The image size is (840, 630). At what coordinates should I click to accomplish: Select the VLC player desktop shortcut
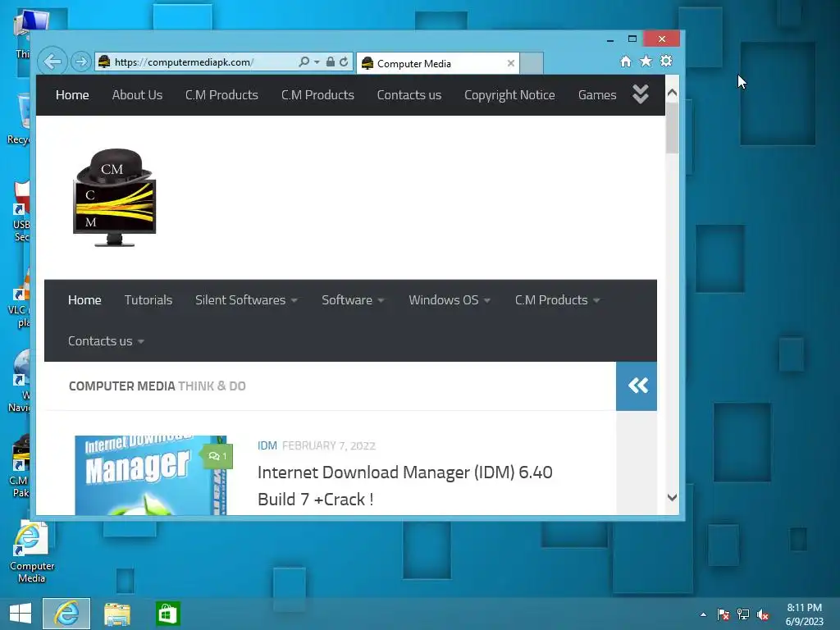click(x=18, y=297)
